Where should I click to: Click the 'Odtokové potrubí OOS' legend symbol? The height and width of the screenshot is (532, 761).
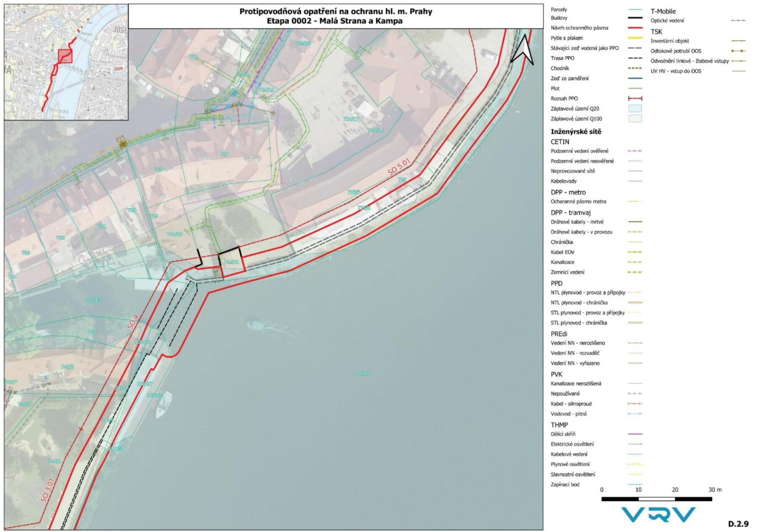(738, 51)
